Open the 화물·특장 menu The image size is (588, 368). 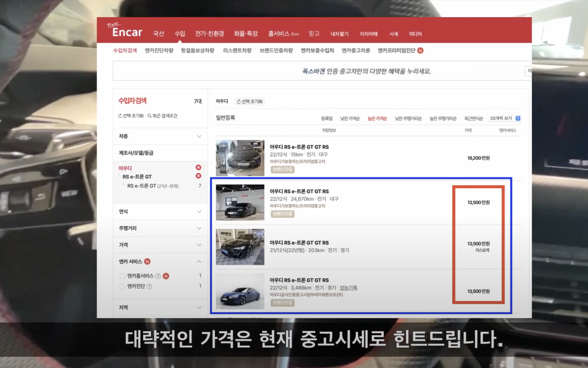pos(246,34)
